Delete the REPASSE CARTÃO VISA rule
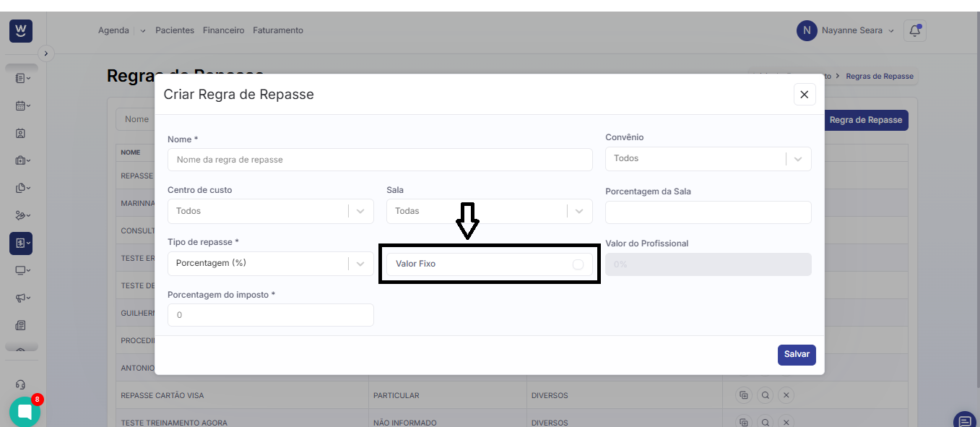The height and width of the screenshot is (427, 980). [787, 395]
